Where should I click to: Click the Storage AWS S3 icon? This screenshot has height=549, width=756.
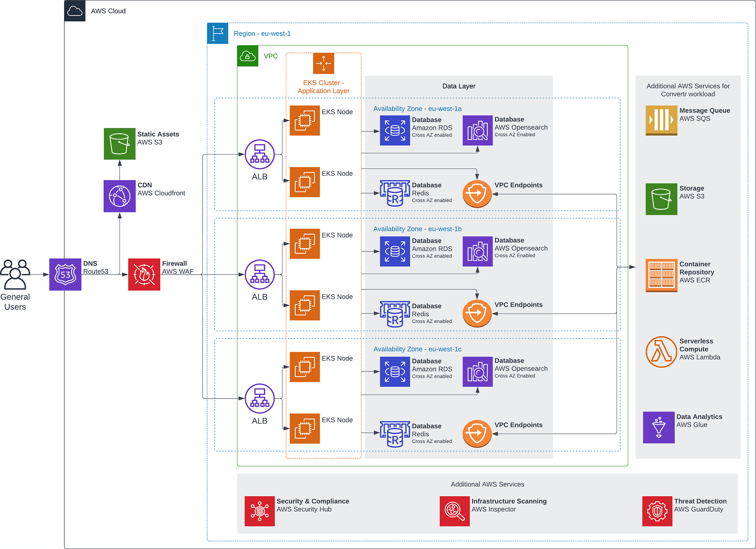pyautogui.click(x=661, y=199)
